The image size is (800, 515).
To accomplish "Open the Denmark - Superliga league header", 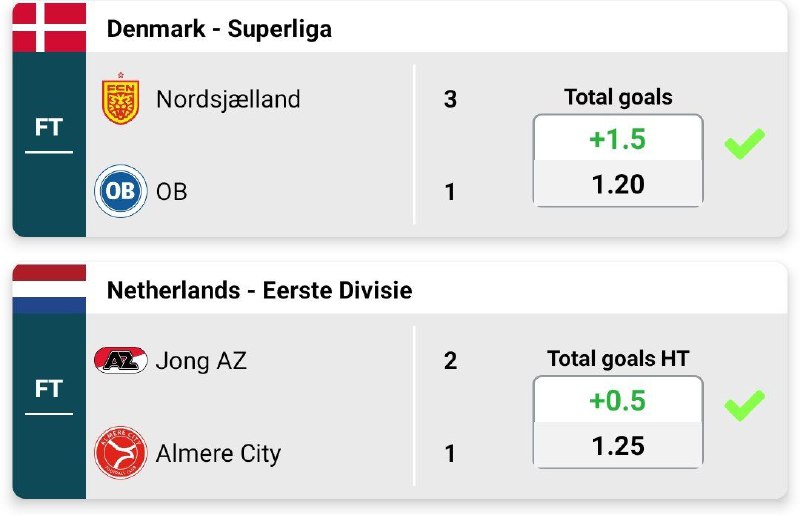I will click(x=219, y=29).
